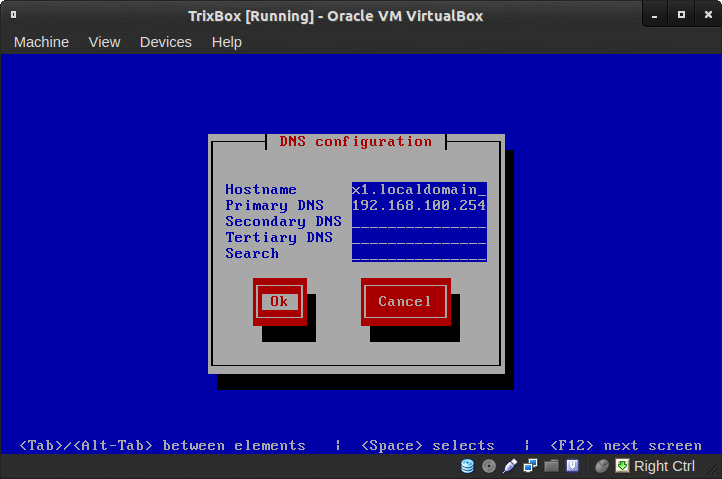Click the hard disk activity status icon
Viewport: 722px width, 479px height.
pos(467,466)
